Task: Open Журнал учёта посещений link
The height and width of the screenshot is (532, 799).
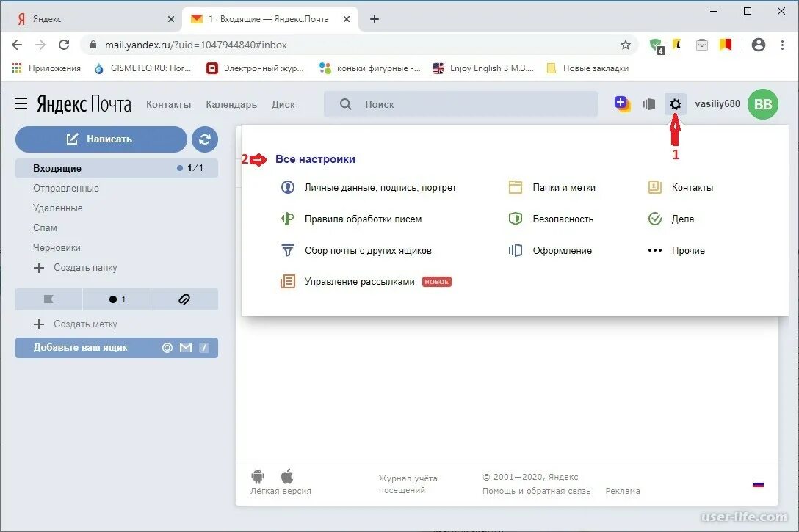Action: 408,484
